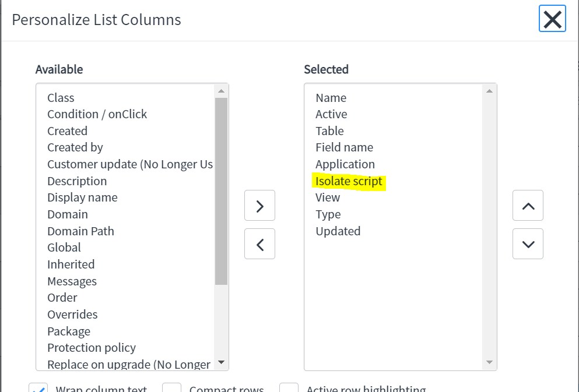This screenshot has width=579, height=392.
Task: Close the Personalize List Columns dialog
Action: (552, 19)
